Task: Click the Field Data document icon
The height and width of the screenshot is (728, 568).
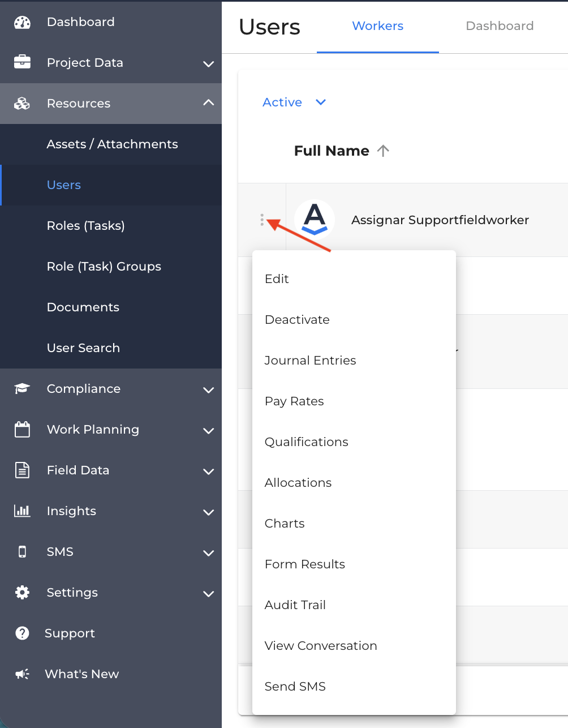Action: click(22, 470)
